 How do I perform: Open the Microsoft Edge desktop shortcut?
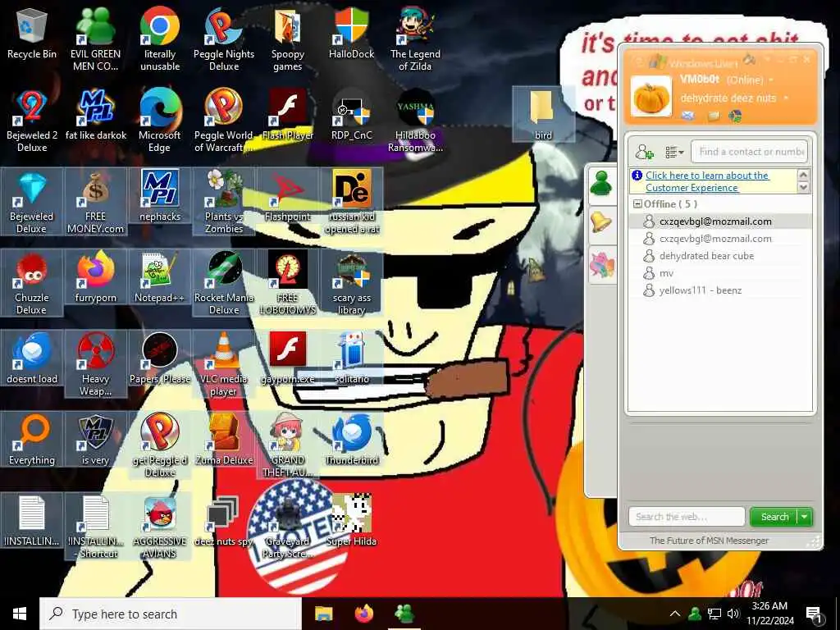[x=160, y=121]
